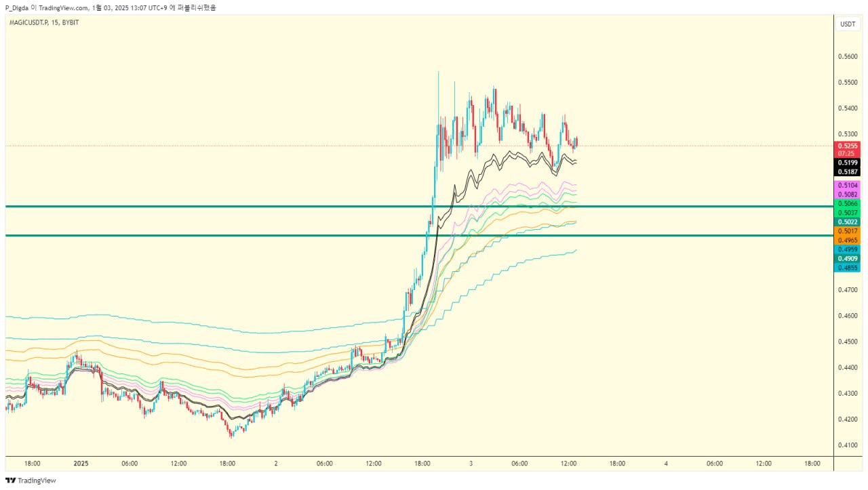Click the teal 0.5022 horizontal line tag
Image resolution: width=868 pixels, height=490 pixels.
848,222
